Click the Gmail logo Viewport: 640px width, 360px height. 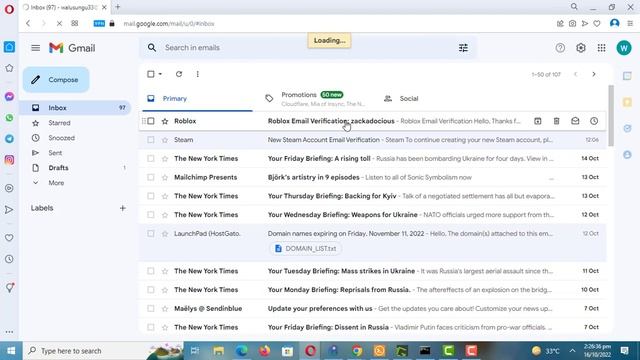(x=72, y=48)
